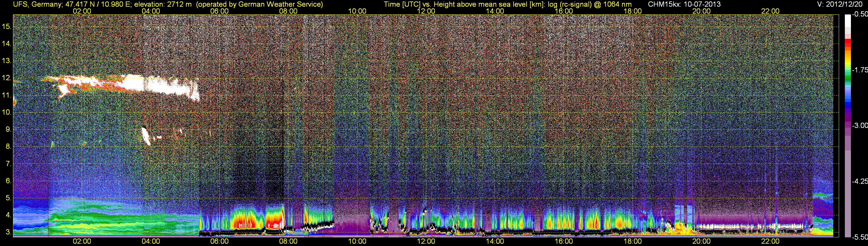Click the height axis label "9."

click(x=8, y=129)
